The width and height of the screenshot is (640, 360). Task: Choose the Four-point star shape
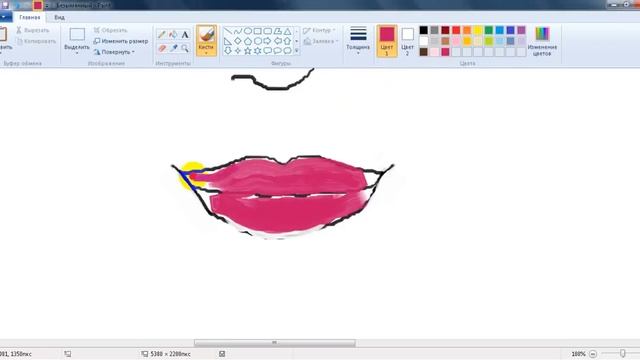(238, 51)
